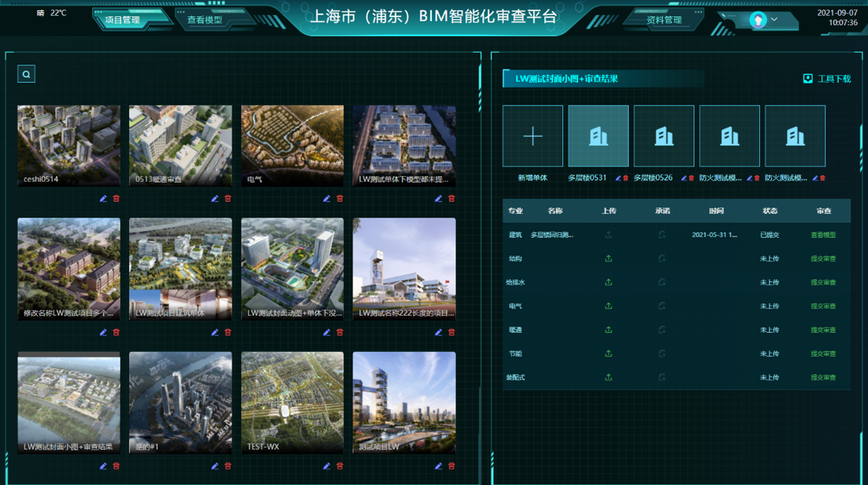Click the 承诺 icon in the 电气 row
The height and width of the screenshot is (485, 868).
click(x=661, y=306)
